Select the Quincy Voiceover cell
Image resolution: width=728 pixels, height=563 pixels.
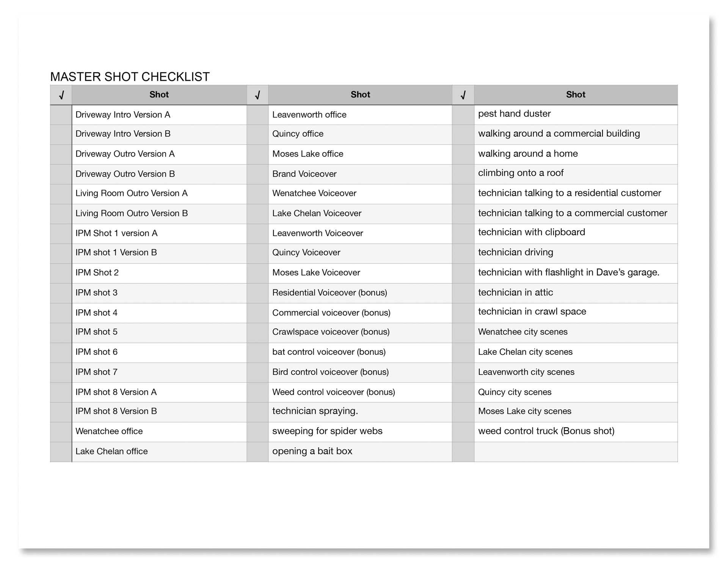pos(306,253)
